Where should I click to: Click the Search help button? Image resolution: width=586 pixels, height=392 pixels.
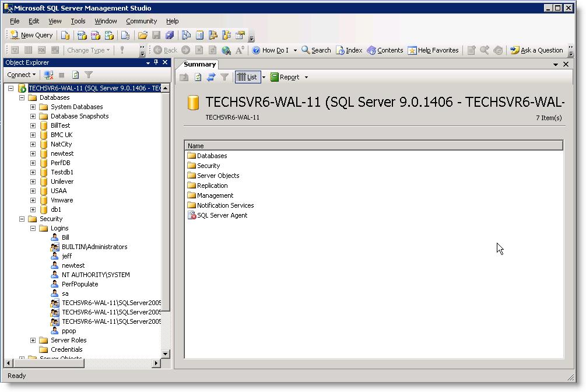click(x=316, y=50)
